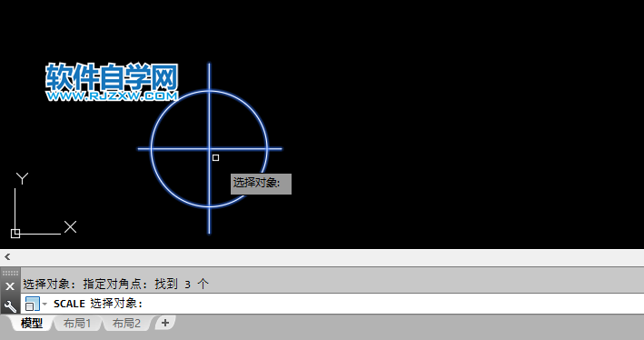Add a new layout with plus button
This screenshot has height=340, width=644.
165,323
